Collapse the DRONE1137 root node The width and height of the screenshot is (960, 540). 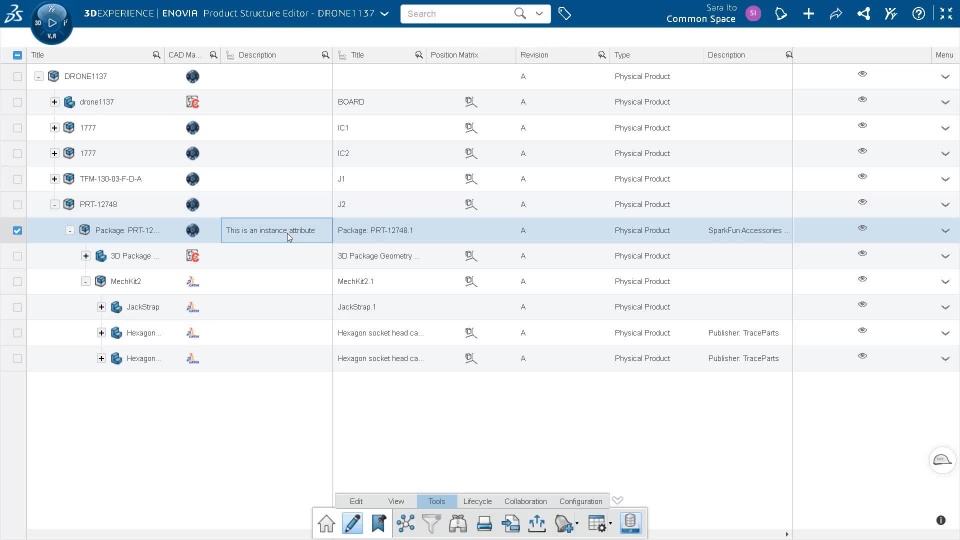[x=39, y=77]
